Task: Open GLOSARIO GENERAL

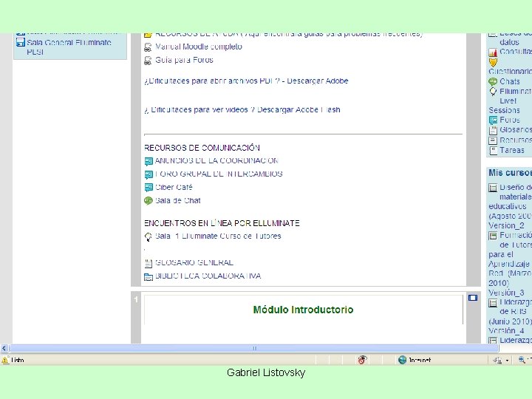Action: click(x=194, y=262)
